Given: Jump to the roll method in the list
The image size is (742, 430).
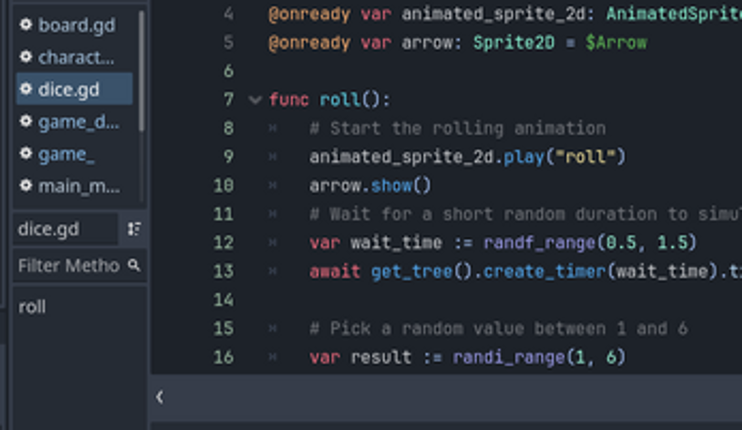Looking at the screenshot, I should click(x=32, y=307).
